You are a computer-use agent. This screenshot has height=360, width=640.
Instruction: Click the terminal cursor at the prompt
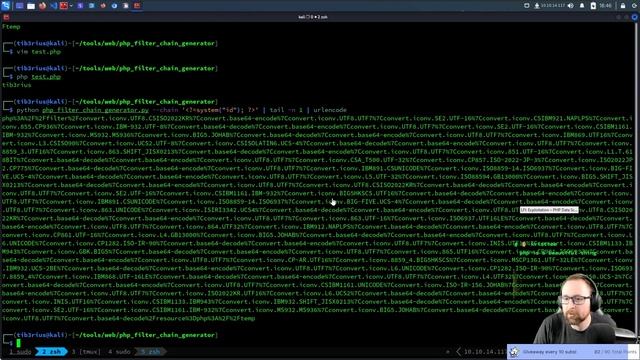[x=18, y=343]
